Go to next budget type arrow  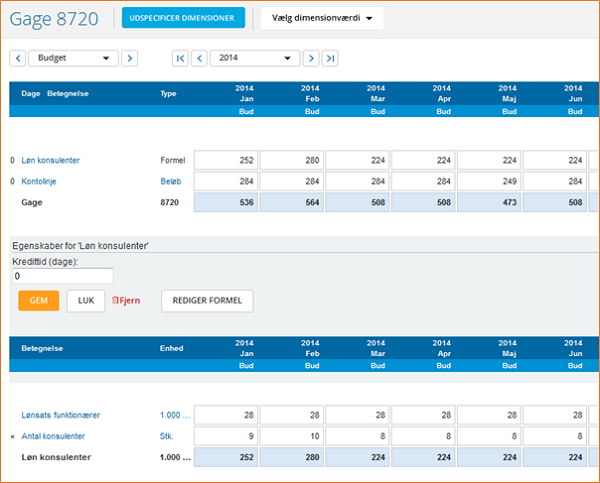[x=129, y=59]
